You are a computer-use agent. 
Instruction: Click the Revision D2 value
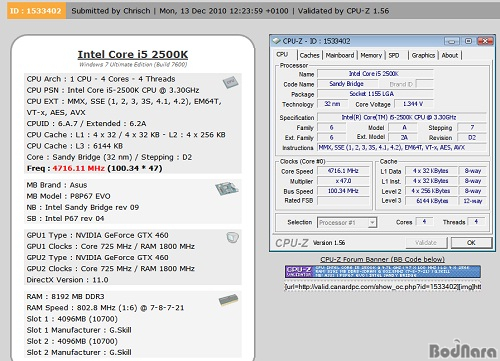coord(472,137)
